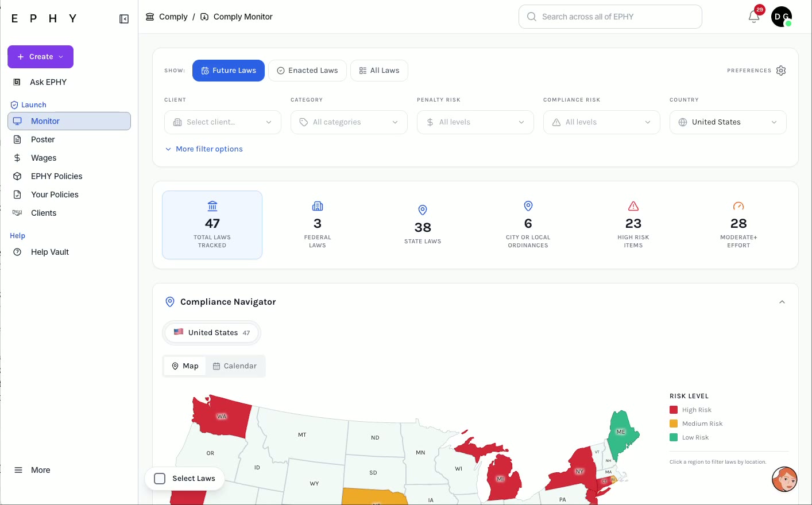Open the All categories dropdown
Screen dimensions: 812x505
coord(349,122)
